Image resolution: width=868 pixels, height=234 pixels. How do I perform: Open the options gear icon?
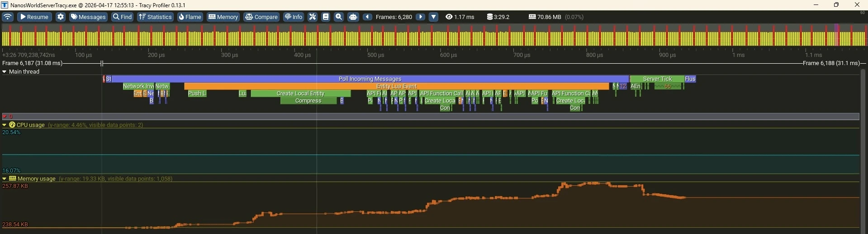(x=61, y=17)
